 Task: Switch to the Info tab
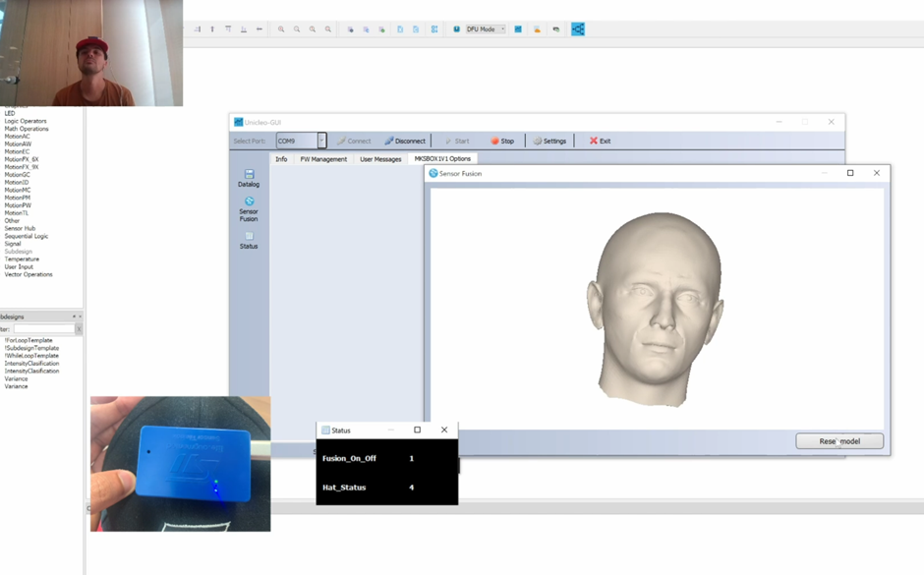point(282,159)
